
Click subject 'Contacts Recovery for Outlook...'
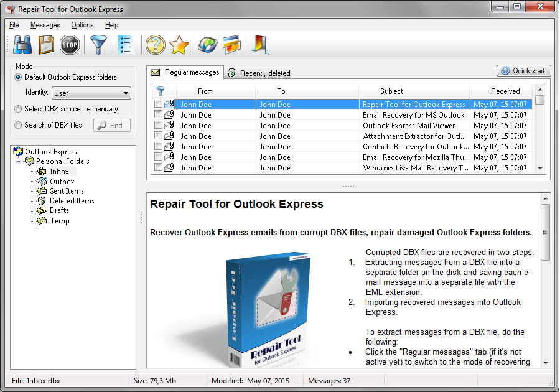416,147
